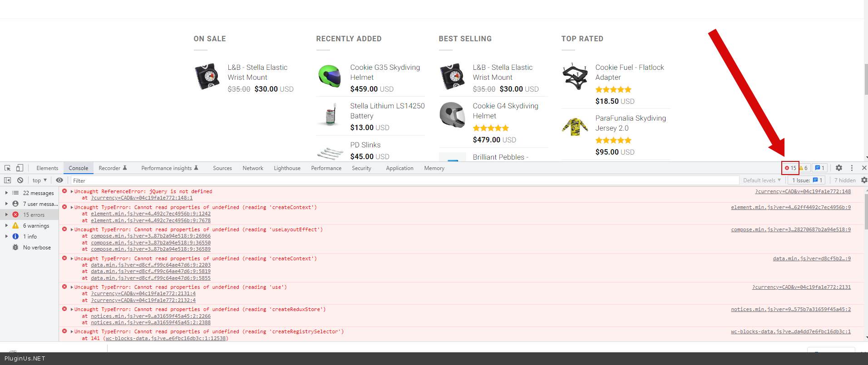Screen dimensions: 868x365
Task: Clear the console with the block icon
Action: click(x=20, y=180)
